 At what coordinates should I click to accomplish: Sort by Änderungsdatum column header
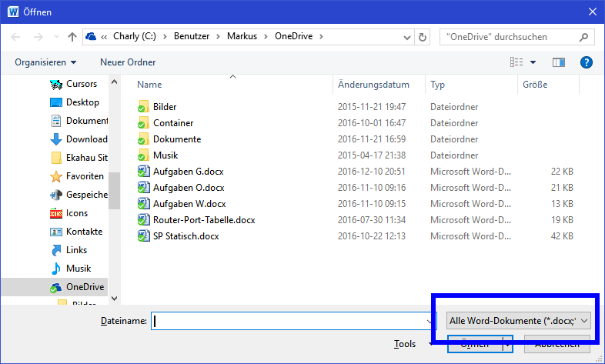[373, 85]
